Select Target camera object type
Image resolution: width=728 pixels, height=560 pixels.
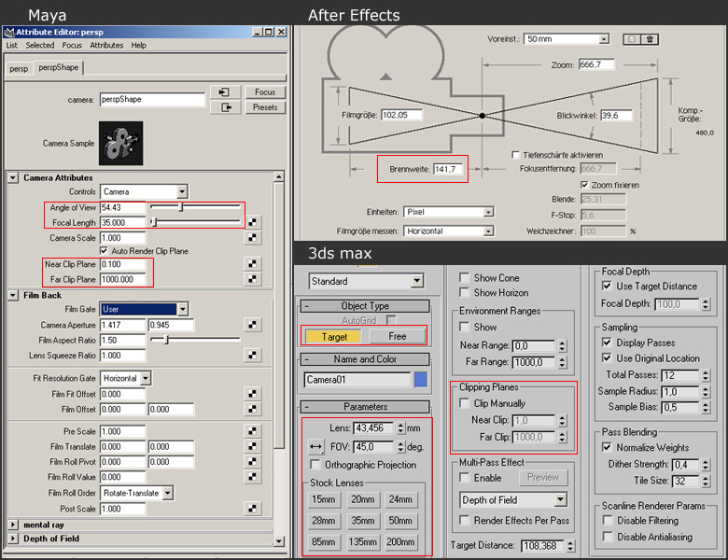click(x=334, y=337)
